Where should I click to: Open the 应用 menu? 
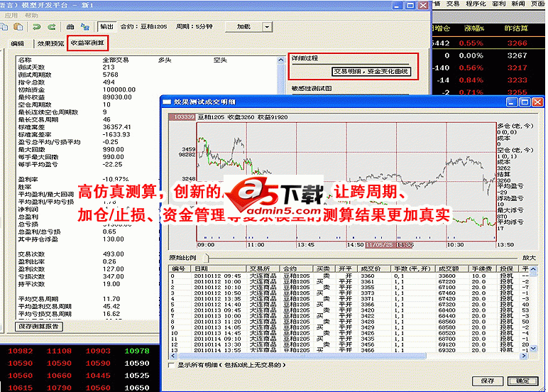click(11, 16)
